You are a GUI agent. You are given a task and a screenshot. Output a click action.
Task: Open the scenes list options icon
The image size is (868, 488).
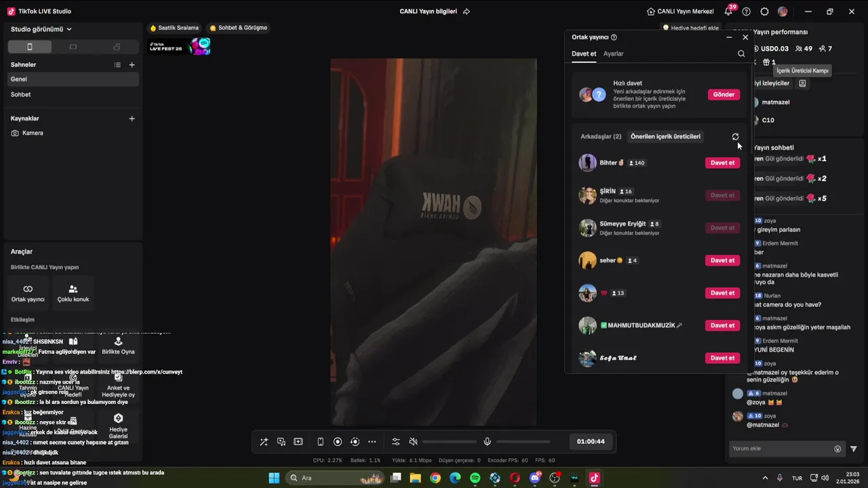[117, 64]
